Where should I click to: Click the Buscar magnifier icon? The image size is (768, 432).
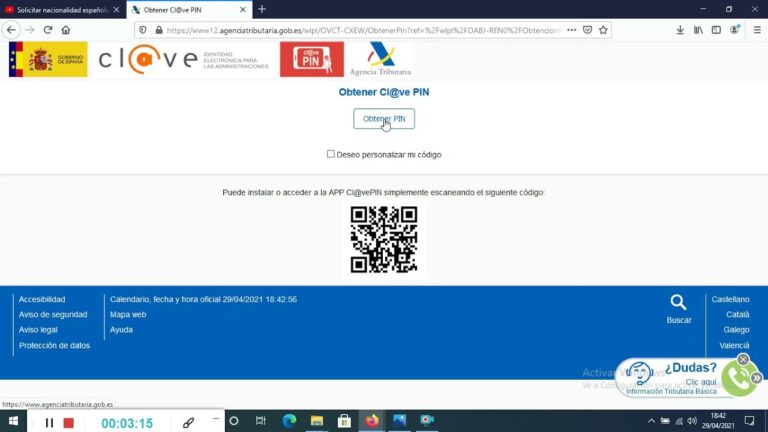(x=678, y=302)
